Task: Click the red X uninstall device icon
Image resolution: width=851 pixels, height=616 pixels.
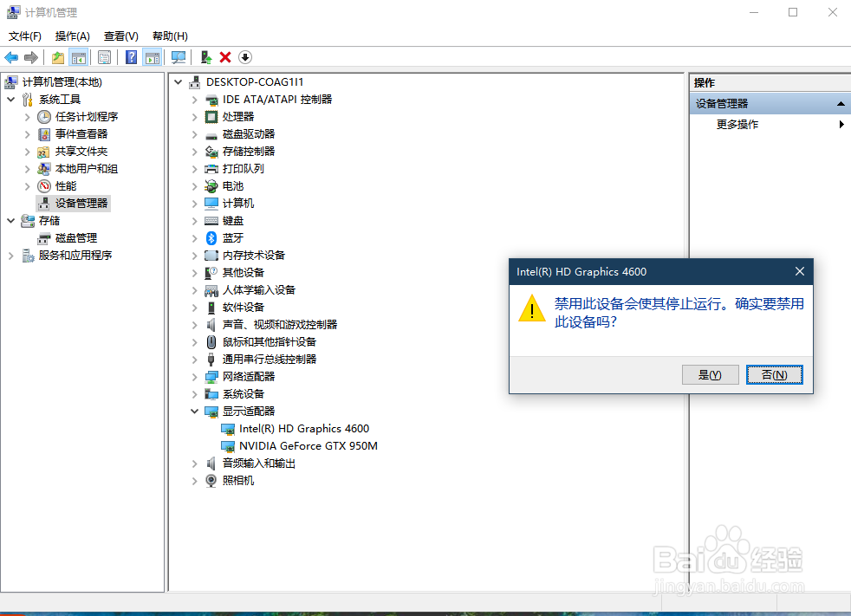Action: coord(225,57)
